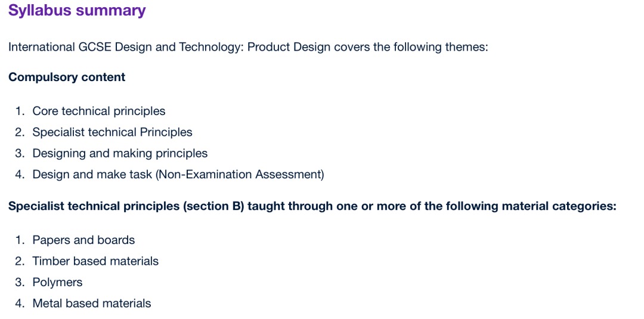Click the Syllabus summary heading
Viewport: 644px width, 319px height.
(x=77, y=11)
